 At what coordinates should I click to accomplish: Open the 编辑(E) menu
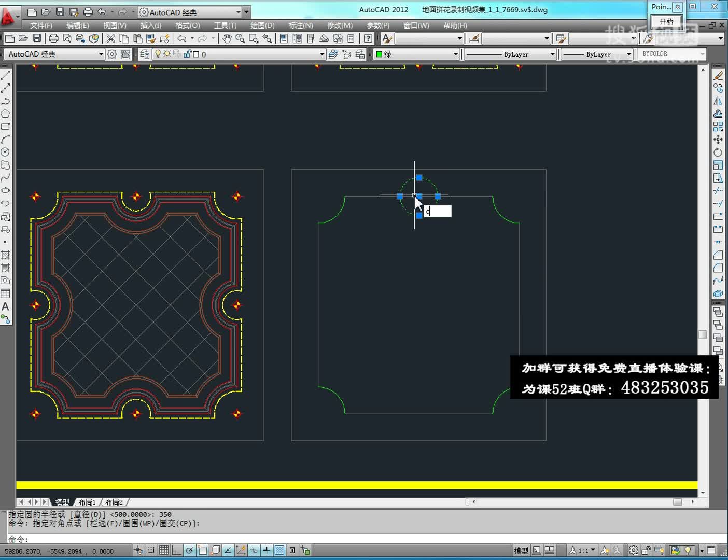pos(78,25)
